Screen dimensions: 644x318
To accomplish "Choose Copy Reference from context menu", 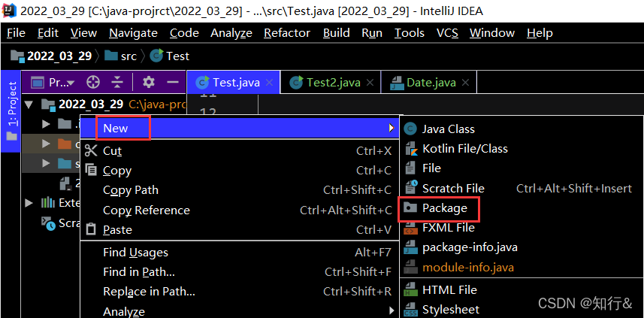I will 240,210.
